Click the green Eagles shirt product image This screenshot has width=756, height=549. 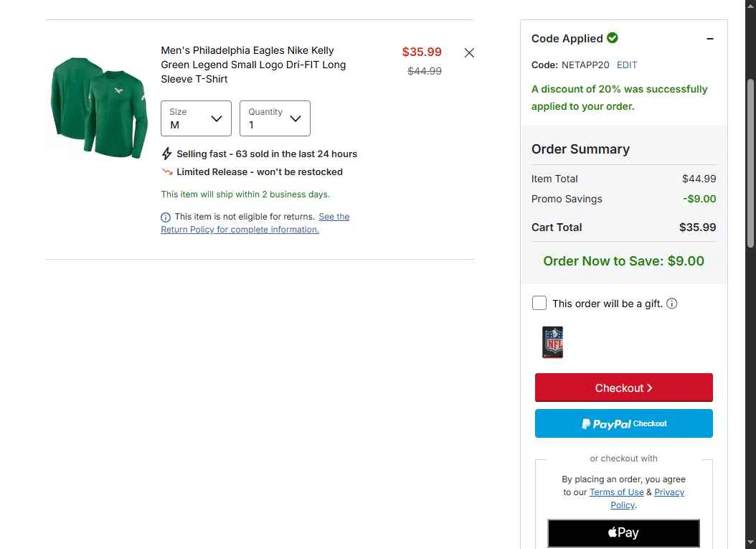click(x=99, y=108)
